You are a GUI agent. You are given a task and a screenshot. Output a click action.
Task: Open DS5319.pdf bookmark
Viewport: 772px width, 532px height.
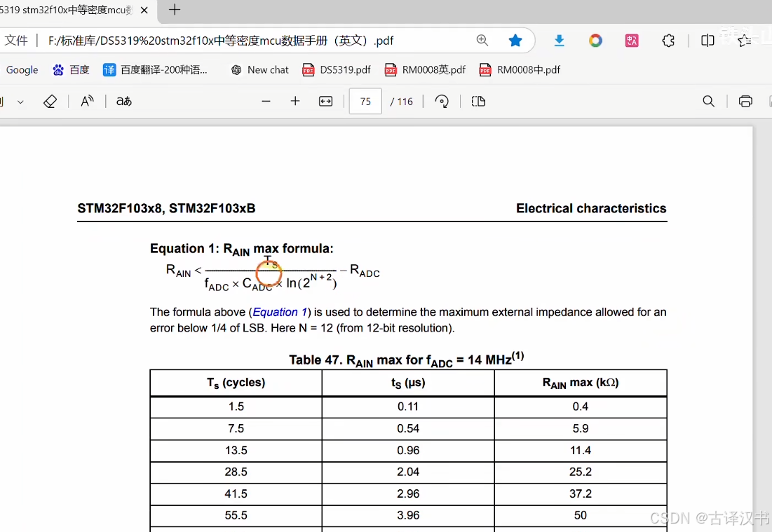(x=337, y=70)
